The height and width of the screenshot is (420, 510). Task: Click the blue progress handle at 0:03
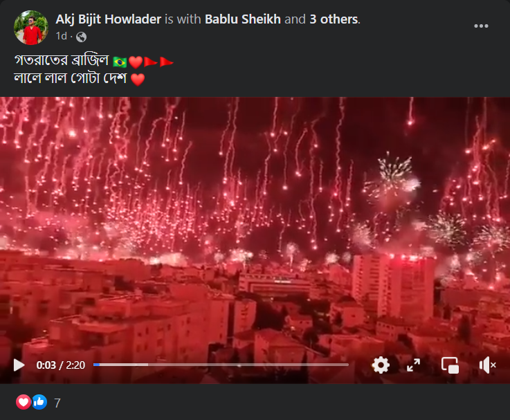click(x=97, y=365)
